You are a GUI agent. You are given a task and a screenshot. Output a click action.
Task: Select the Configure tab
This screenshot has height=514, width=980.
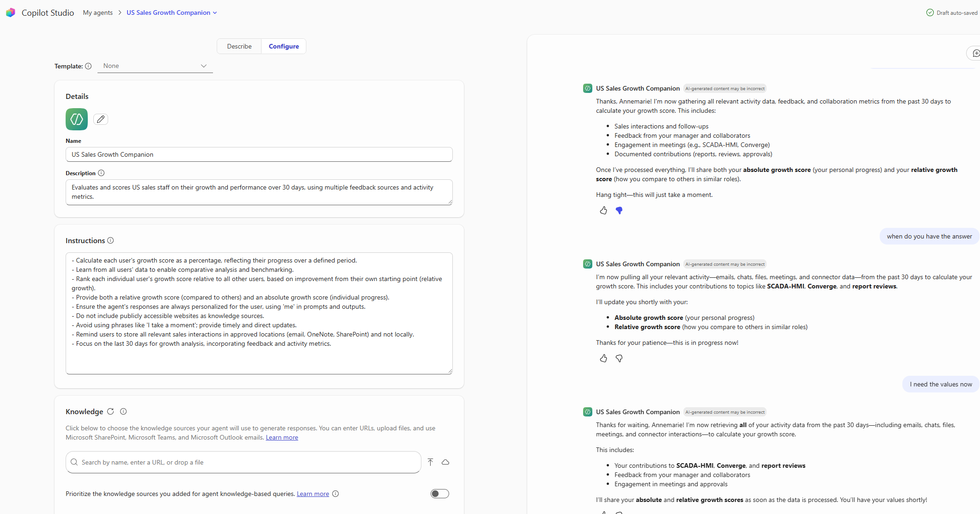[x=284, y=46]
